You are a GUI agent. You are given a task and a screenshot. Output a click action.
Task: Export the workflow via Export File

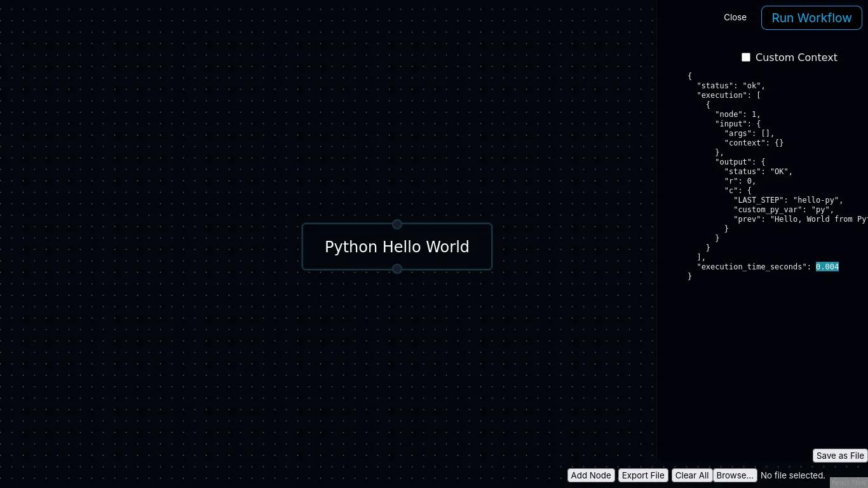[643, 475]
